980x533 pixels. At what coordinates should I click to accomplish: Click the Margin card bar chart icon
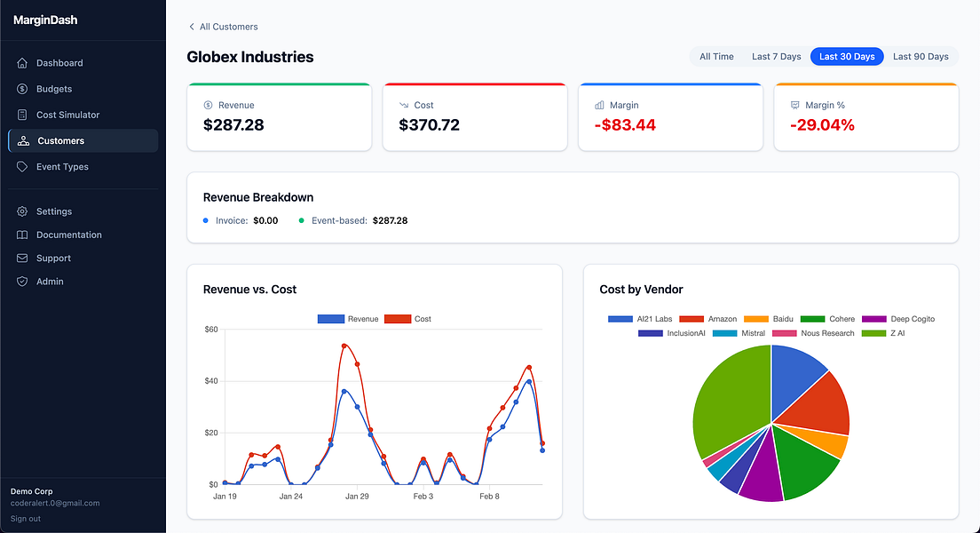pos(599,105)
